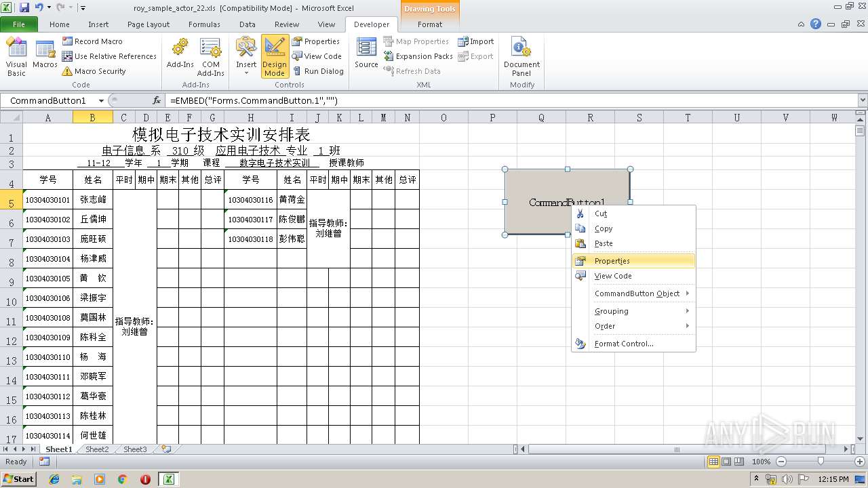
Task: Switch to the Insert ribbon tab
Action: click(x=98, y=24)
